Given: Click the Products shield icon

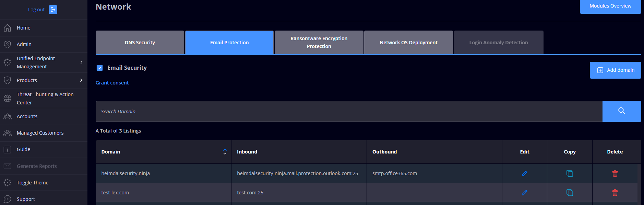Looking at the screenshot, I should pos(7,80).
